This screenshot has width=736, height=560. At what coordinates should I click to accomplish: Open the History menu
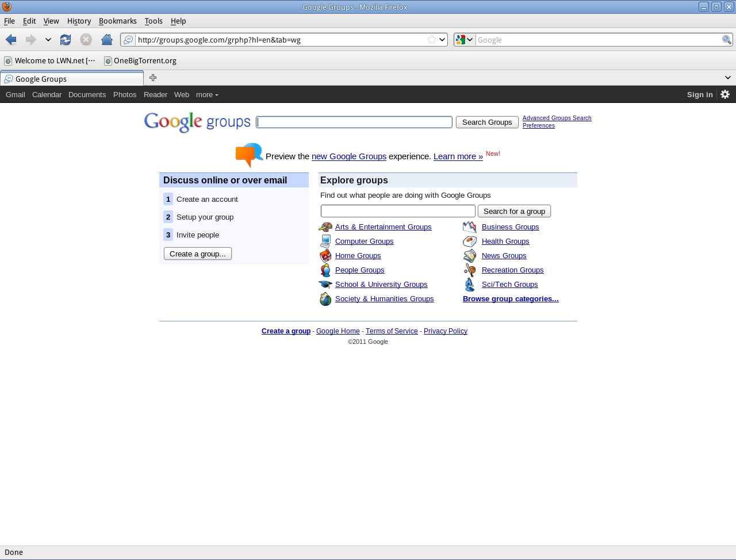click(79, 21)
